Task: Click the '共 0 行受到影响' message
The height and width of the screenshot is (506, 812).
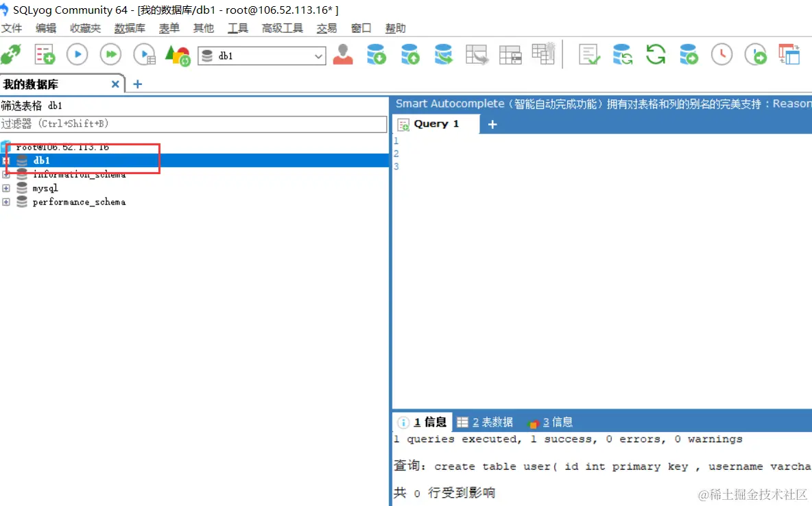Action: [x=444, y=492]
